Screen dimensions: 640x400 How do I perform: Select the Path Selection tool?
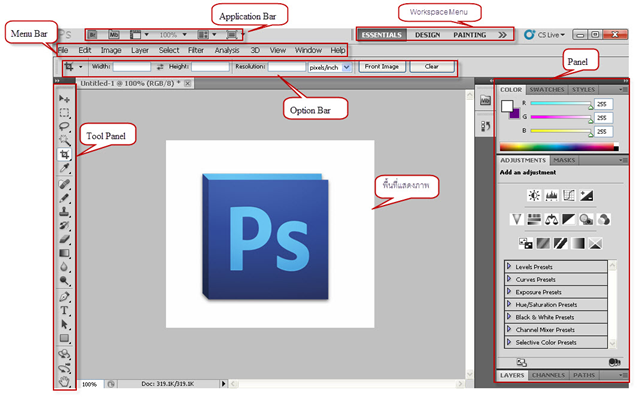pos(64,324)
